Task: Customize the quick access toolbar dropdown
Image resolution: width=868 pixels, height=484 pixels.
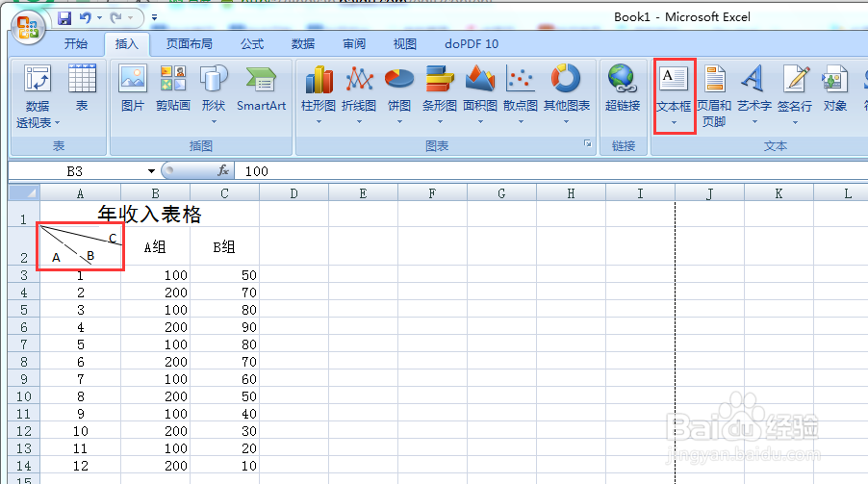Action: pos(154,18)
